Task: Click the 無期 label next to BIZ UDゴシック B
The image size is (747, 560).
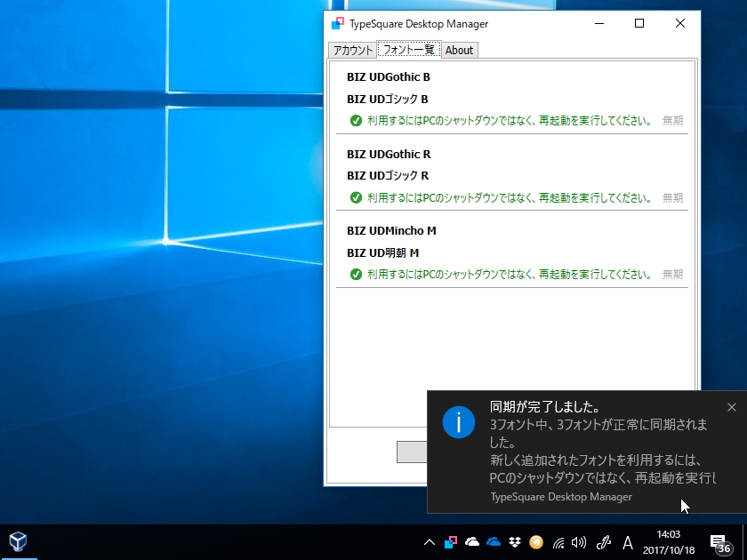Action: pos(673,121)
